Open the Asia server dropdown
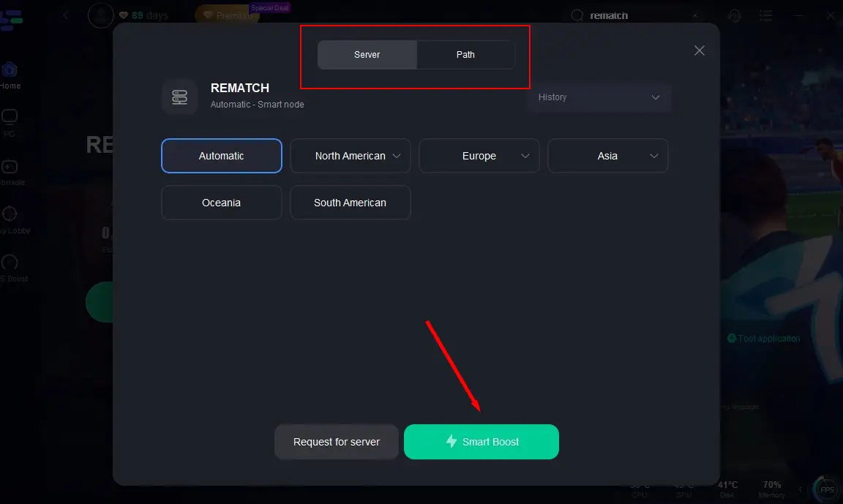Viewport: 843px width, 504px height. point(653,156)
